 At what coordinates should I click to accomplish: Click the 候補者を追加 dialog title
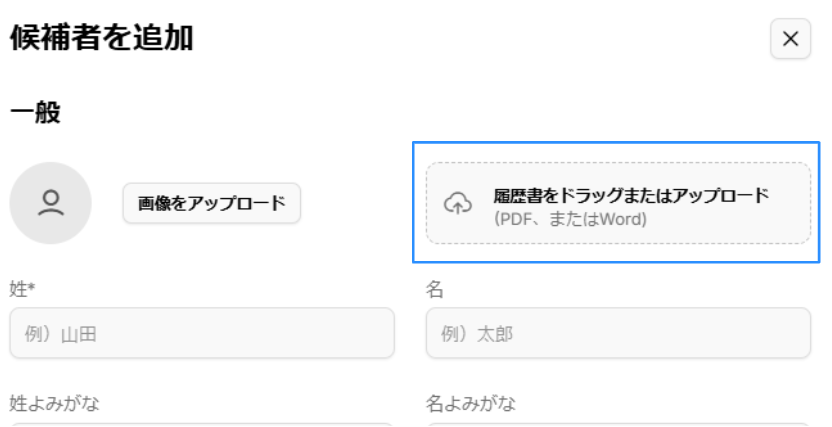[x=101, y=38]
